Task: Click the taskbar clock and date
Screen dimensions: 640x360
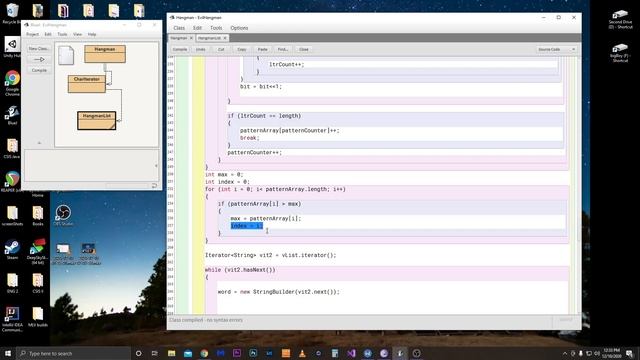Action: 611,353
